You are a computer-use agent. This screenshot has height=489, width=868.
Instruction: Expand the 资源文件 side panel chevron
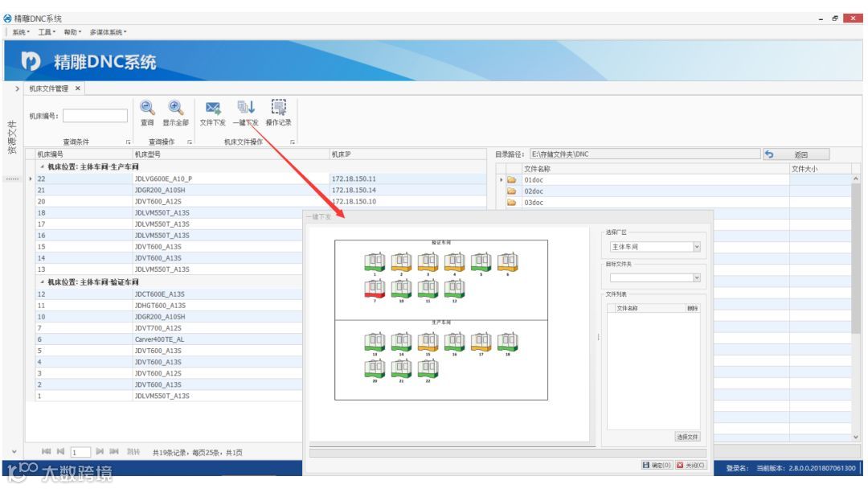click(x=17, y=88)
